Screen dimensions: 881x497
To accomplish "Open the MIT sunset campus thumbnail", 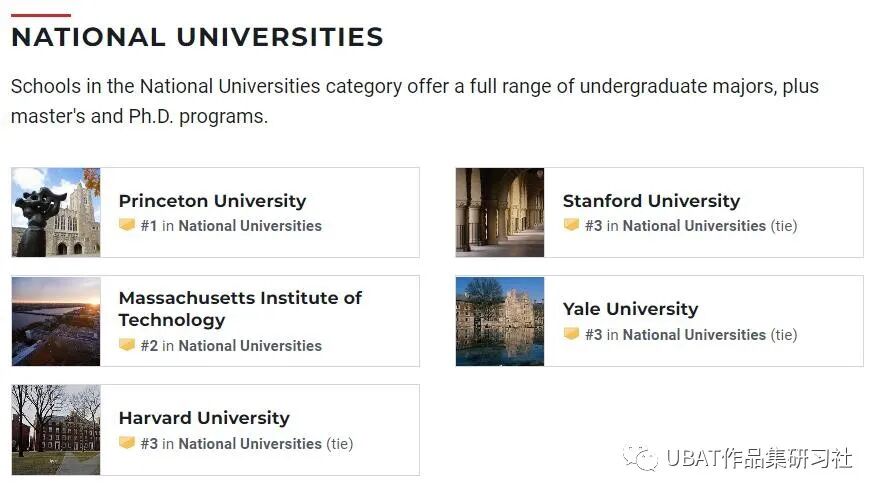I will click(x=56, y=321).
